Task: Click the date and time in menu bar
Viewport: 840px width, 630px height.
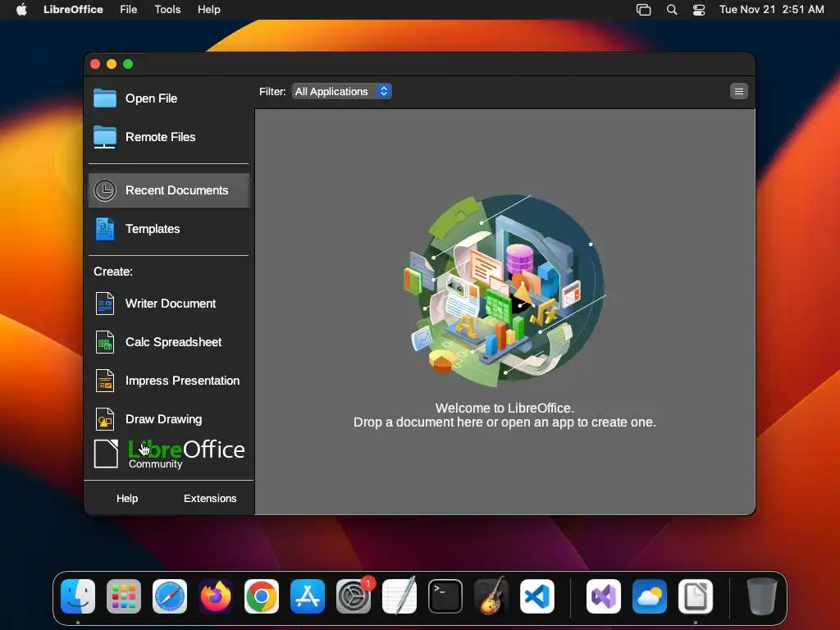Action: (x=771, y=10)
